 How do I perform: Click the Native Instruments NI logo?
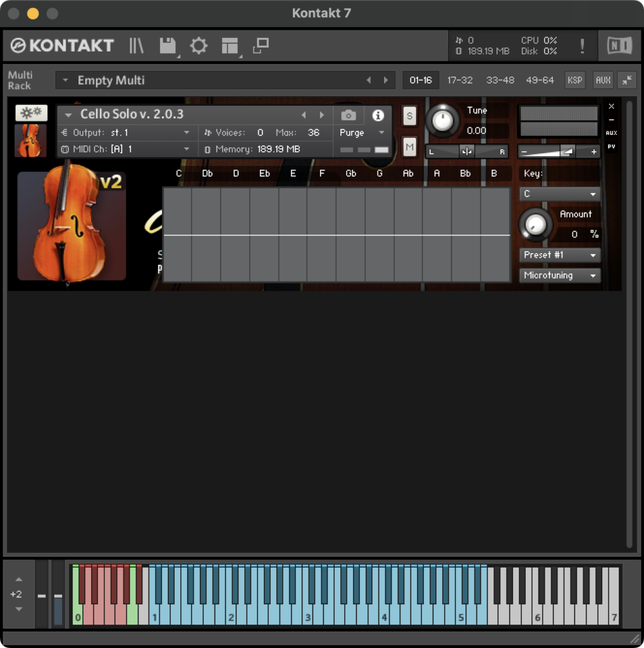(619, 46)
